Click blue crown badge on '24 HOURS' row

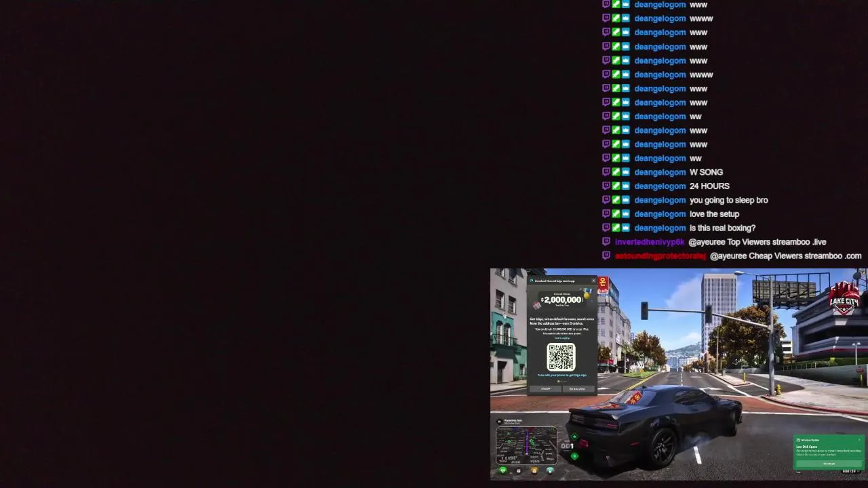pos(625,186)
